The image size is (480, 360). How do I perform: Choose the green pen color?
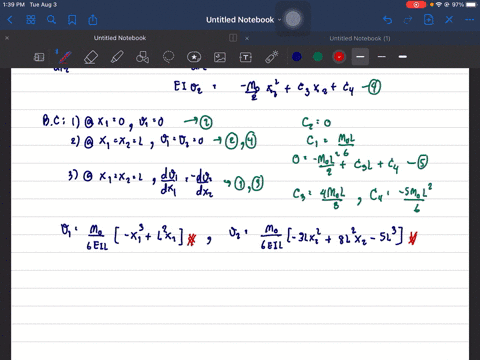pos(318,57)
